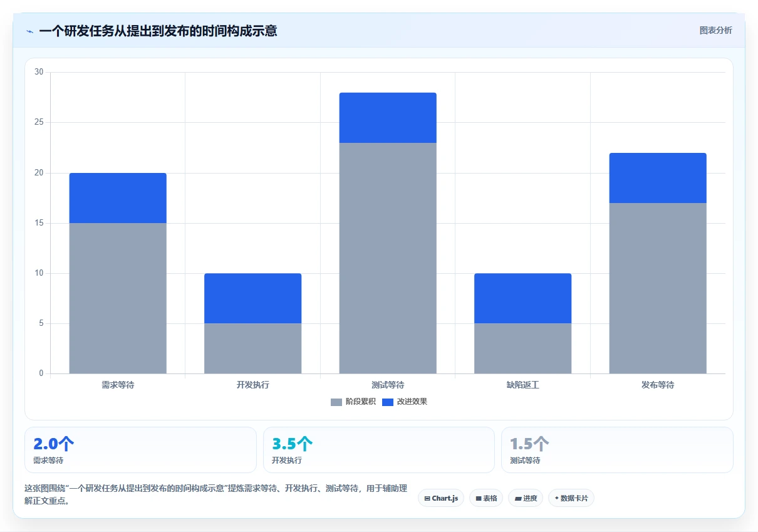This screenshot has height=532, width=758.
Task: Click the x-axis label 测试等待
Action: 388,385
